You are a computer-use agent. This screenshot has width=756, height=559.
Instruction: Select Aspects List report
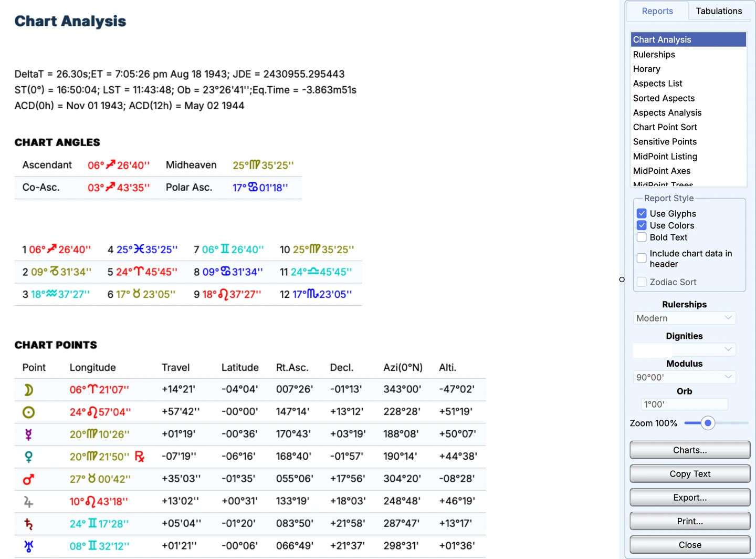pos(688,83)
